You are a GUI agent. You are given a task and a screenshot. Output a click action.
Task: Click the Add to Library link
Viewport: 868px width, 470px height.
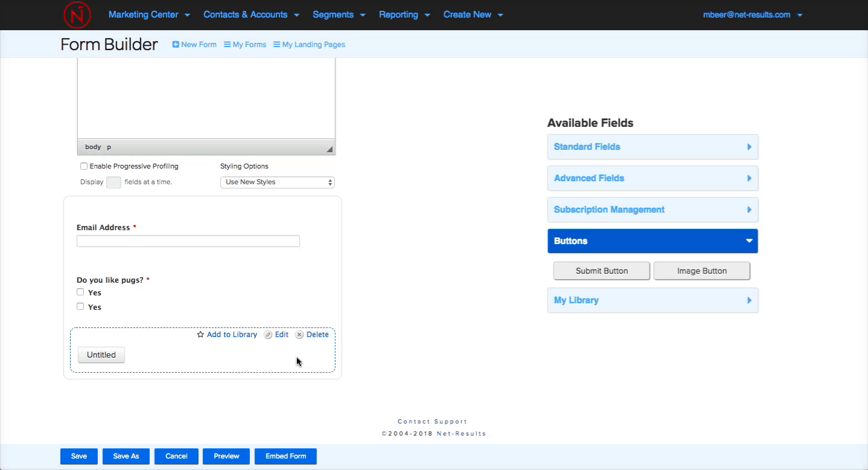232,335
